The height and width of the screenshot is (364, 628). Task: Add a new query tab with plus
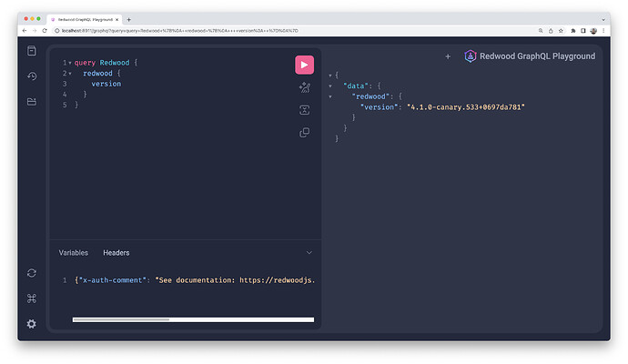448,56
